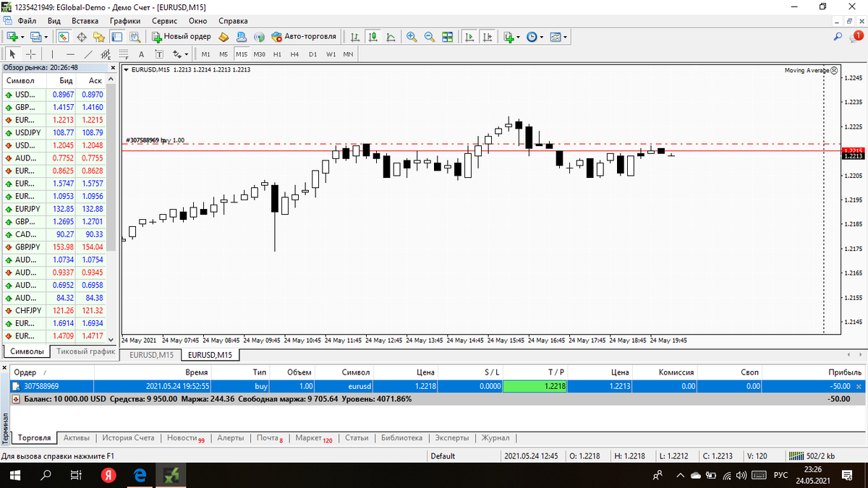This screenshot has height=488, width=868.
Task: Open Windows Start menu
Action: click(14, 475)
